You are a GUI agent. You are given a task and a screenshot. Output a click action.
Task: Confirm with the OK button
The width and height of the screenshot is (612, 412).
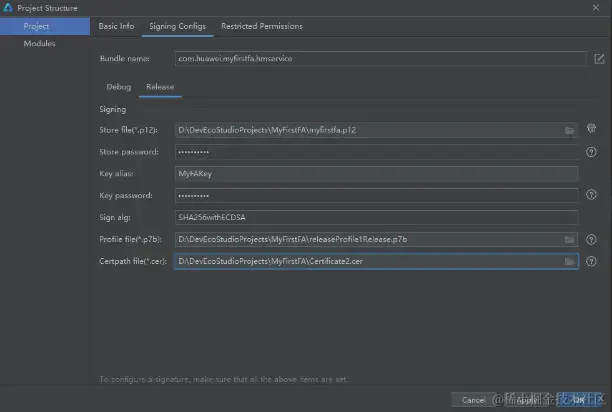578,399
